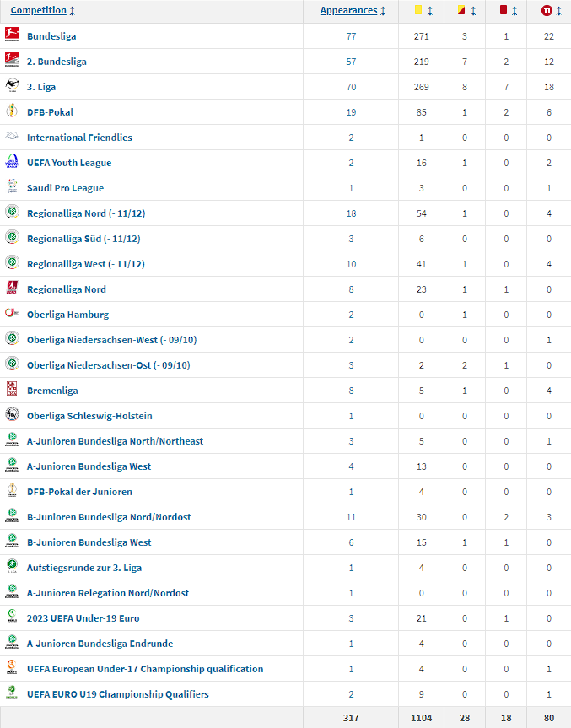Click the UEFA Under-17 Championship qualification logo
571x728 pixels.
[12, 667]
